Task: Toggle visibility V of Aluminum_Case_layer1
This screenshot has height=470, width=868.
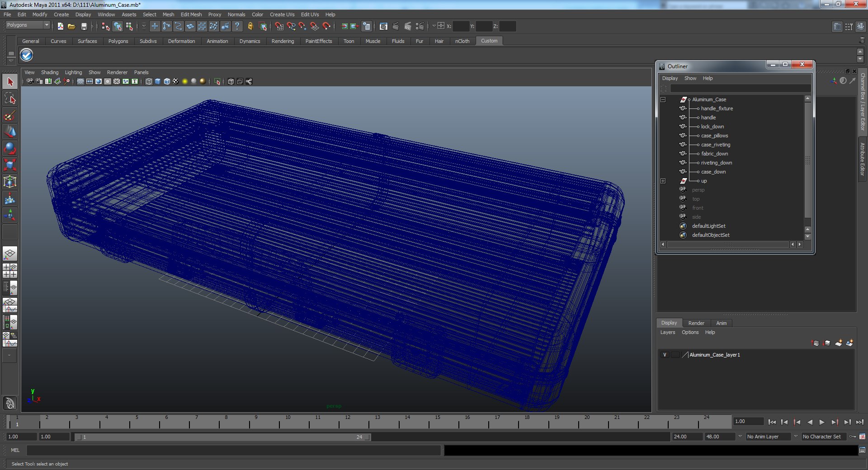Action: tap(665, 355)
